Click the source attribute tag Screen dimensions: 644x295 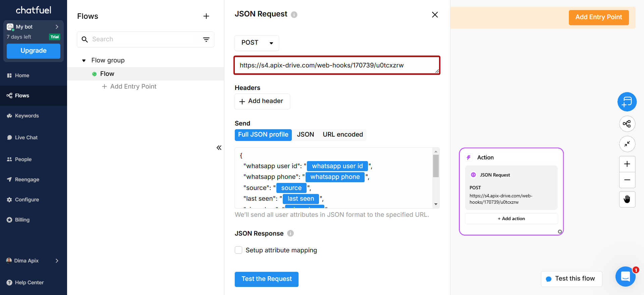(291, 188)
